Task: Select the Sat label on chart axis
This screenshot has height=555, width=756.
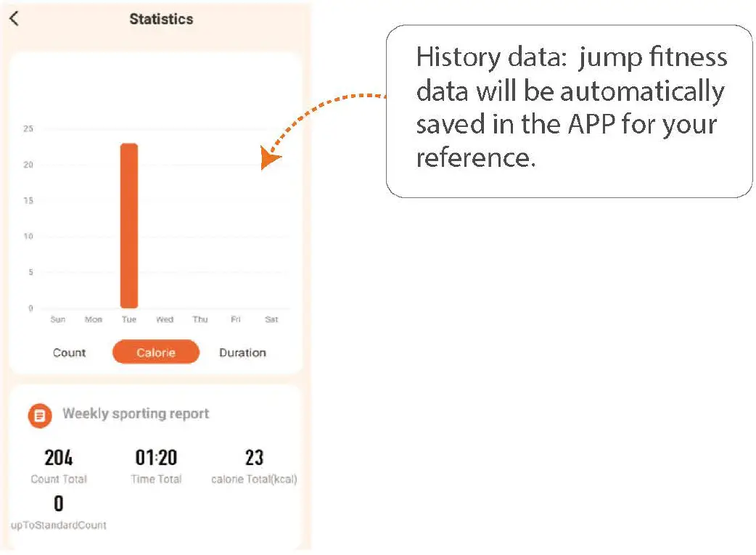Action: (271, 320)
